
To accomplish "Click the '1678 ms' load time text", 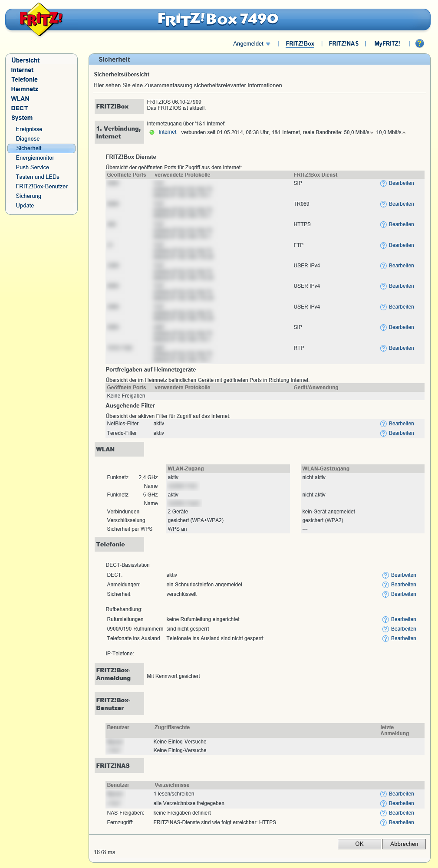I will [105, 852].
